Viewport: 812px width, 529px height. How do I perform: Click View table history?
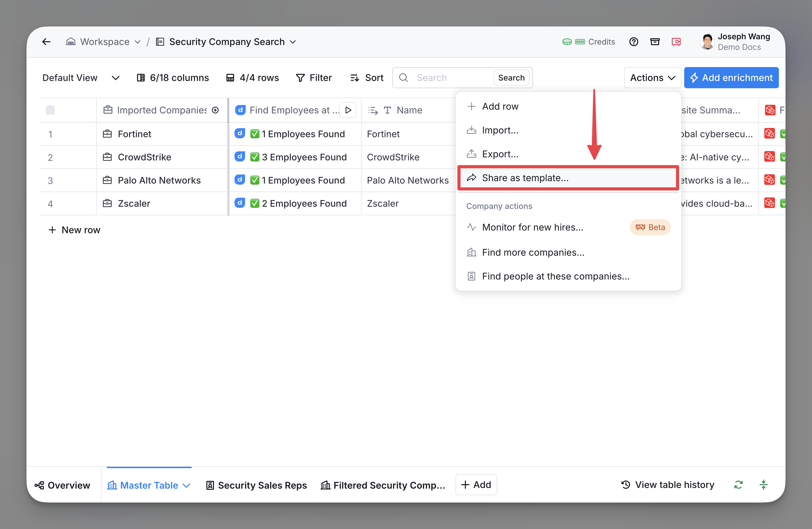point(667,484)
